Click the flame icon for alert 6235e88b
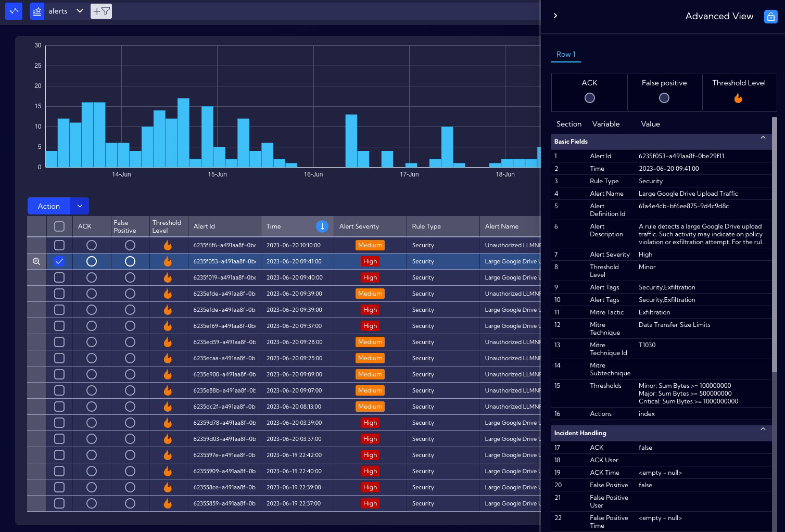The width and height of the screenshot is (785, 532). point(168,390)
